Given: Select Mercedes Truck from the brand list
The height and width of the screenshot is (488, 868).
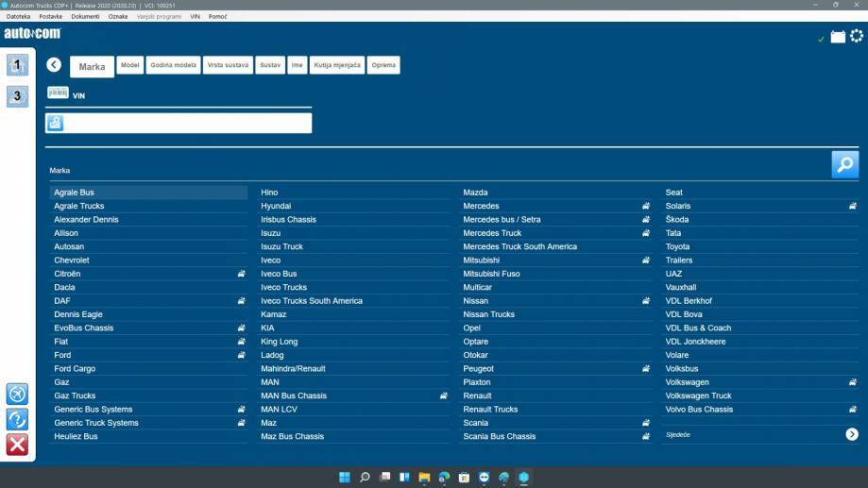Looking at the screenshot, I should (x=492, y=233).
